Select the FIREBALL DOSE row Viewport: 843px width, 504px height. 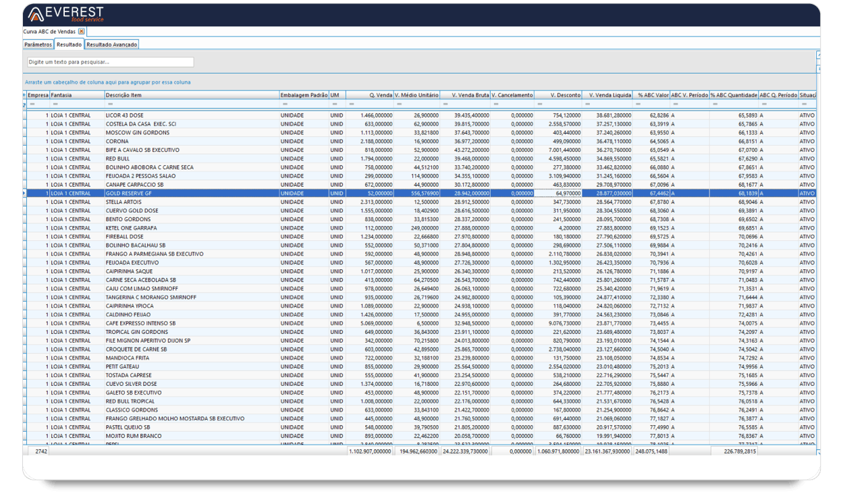(x=421, y=237)
